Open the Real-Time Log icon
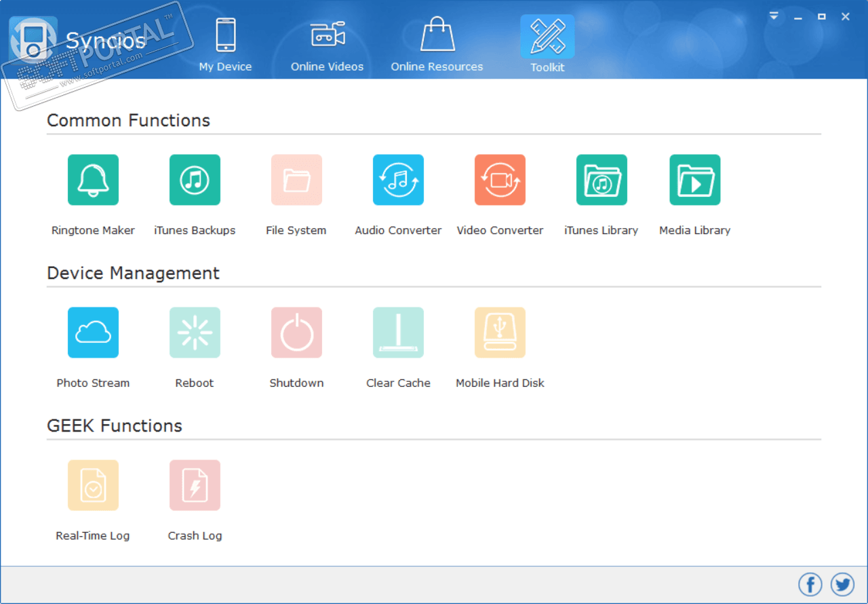This screenshot has width=868, height=604. (93, 485)
